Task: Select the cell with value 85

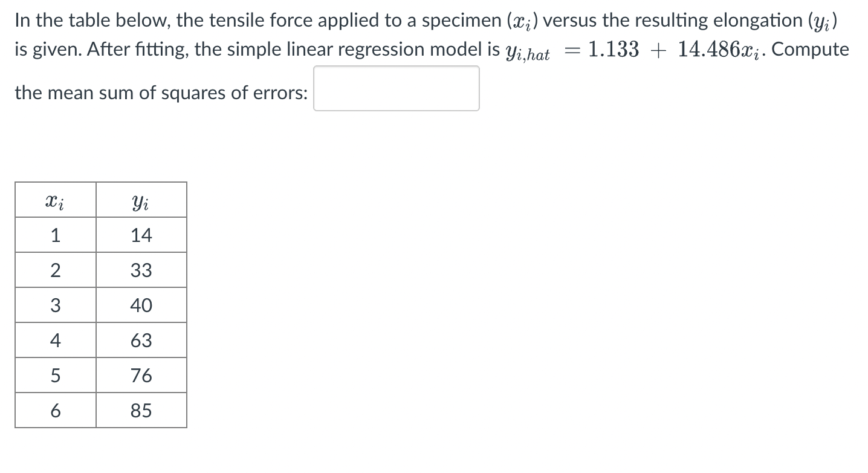Action: click(x=141, y=411)
